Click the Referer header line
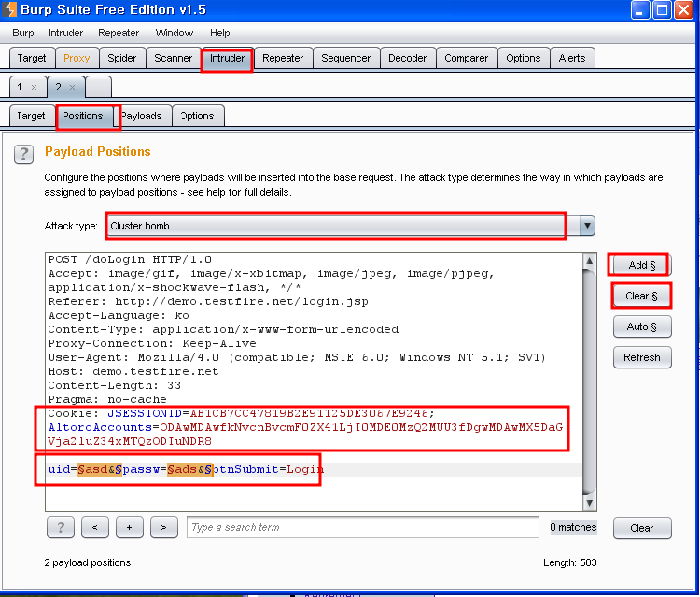This screenshot has width=700, height=597. tap(208, 301)
